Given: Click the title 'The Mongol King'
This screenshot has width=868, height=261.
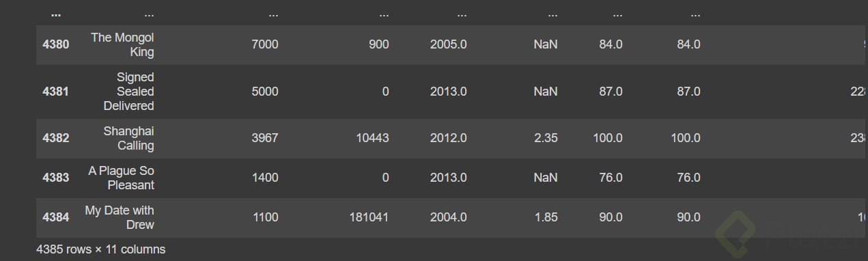Looking at the screenshot, I should [x=122, y=44].
